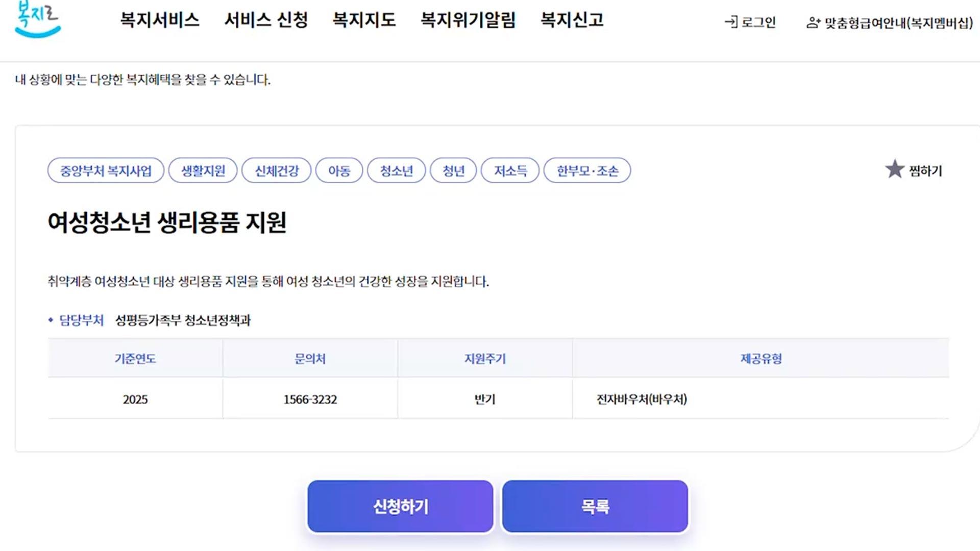Click the 목록 button
Viewport: 980px width, 551px height.
(595, 506)
